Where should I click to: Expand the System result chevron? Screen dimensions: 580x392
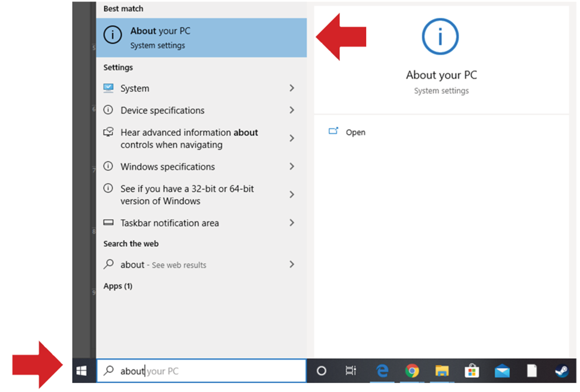(x=292, y=88)
